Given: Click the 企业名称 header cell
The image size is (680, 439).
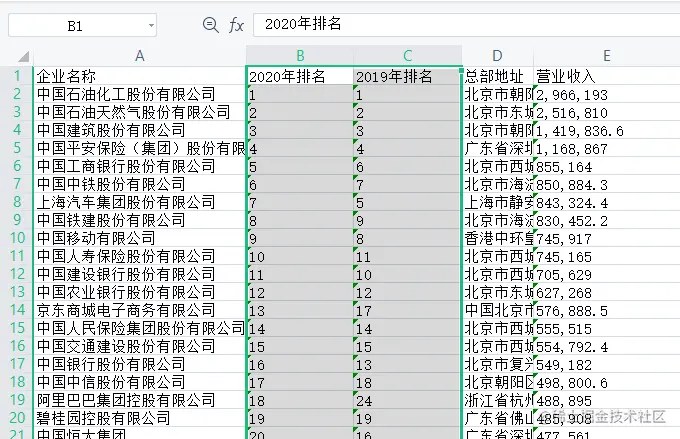Looking at the screenshot, I should click(140, 76).
